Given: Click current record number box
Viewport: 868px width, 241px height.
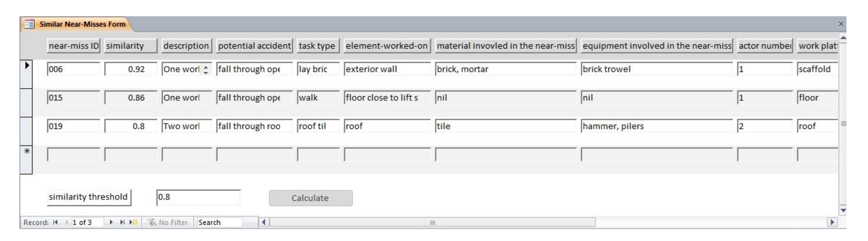Looking at the screenshot, I should (87, 222).
